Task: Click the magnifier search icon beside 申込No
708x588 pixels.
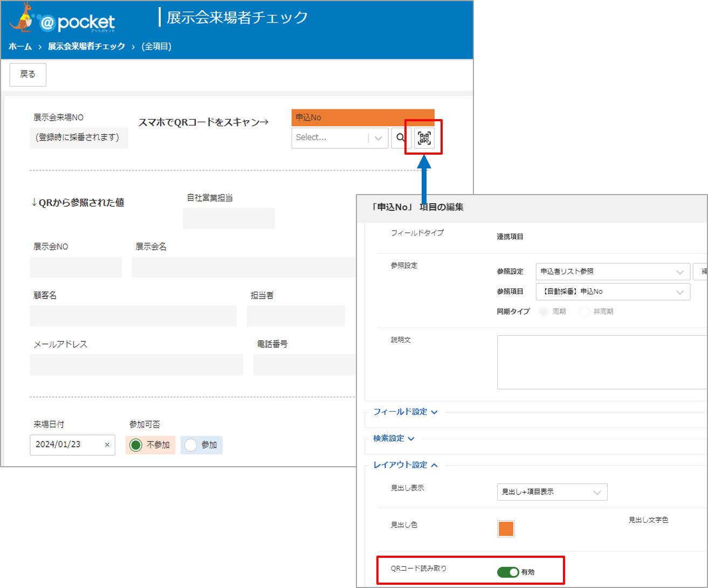Action: point(401,138)
